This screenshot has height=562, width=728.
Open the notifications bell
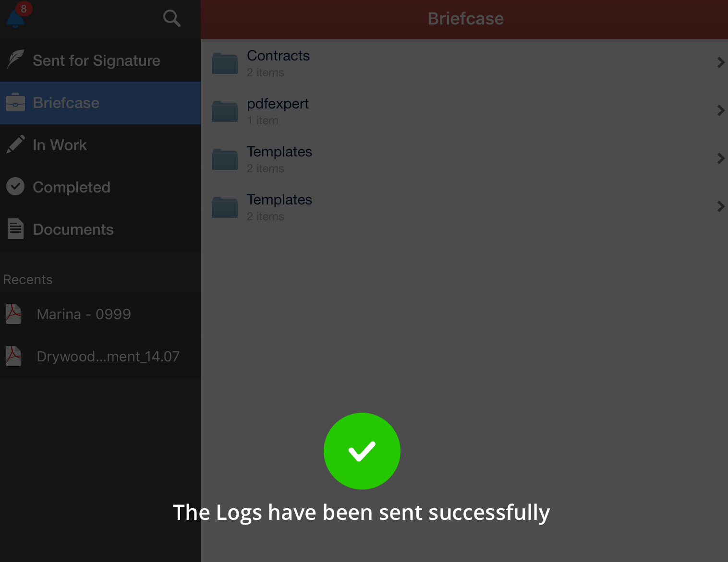(x=15, y=17)
